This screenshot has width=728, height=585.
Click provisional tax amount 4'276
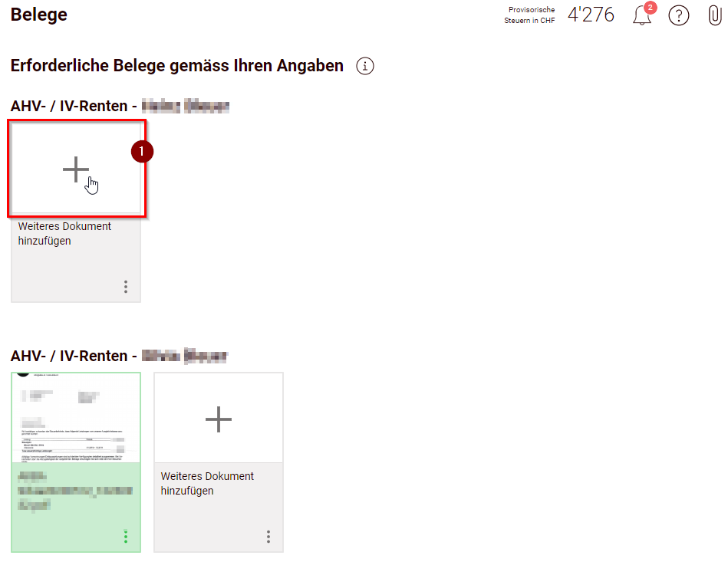(x=591, y=15)
